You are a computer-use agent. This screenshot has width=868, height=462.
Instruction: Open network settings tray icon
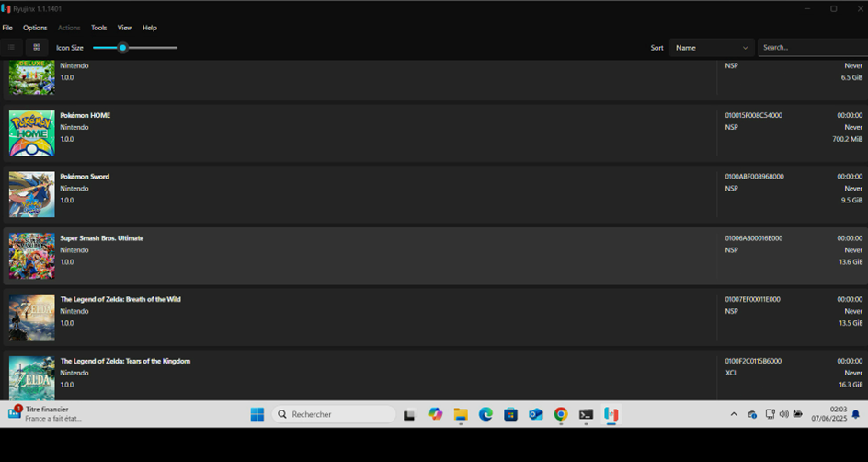(770, 414)
